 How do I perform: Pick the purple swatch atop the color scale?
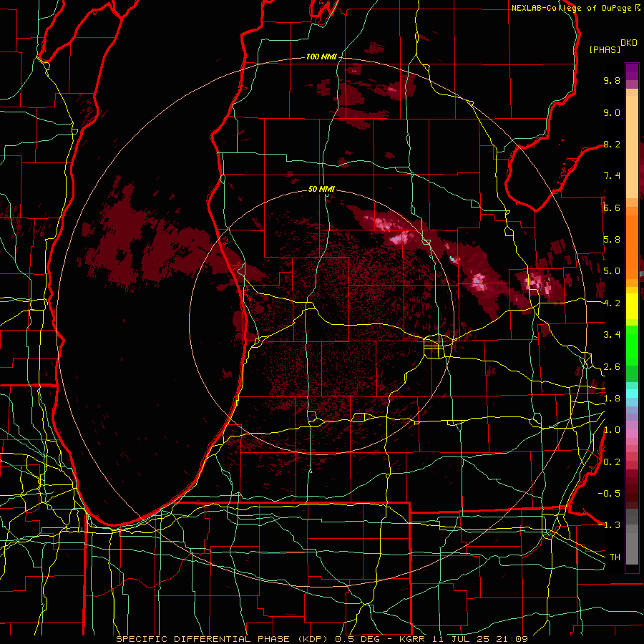[632, 72]
